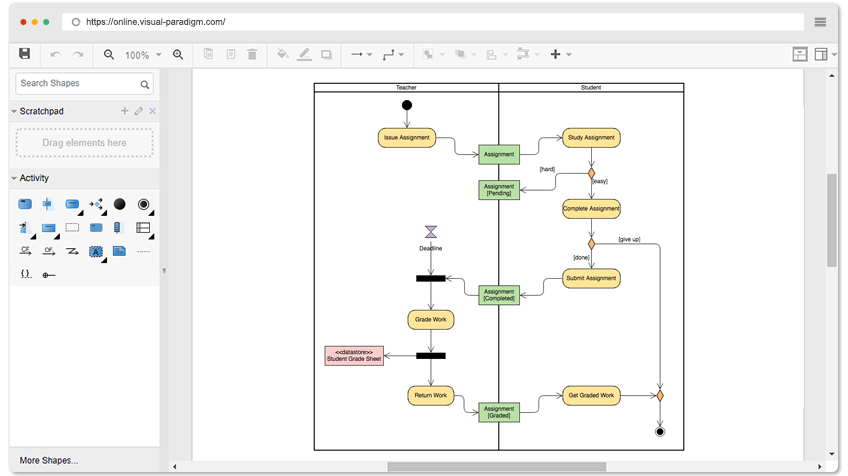This screenshot has height=476, width=848.
Task: Pick the curly braces constraint shape
Action: click(x=25, y=274)
